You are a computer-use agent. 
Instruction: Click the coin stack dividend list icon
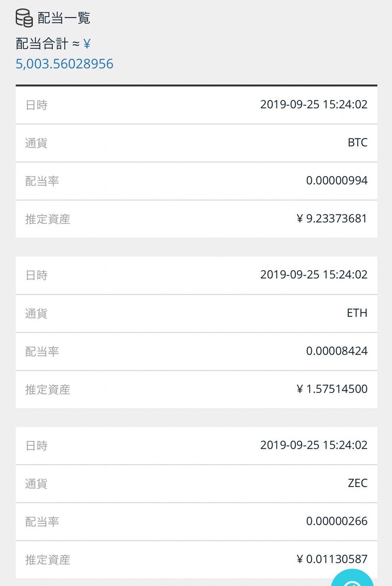click(24, 18)
